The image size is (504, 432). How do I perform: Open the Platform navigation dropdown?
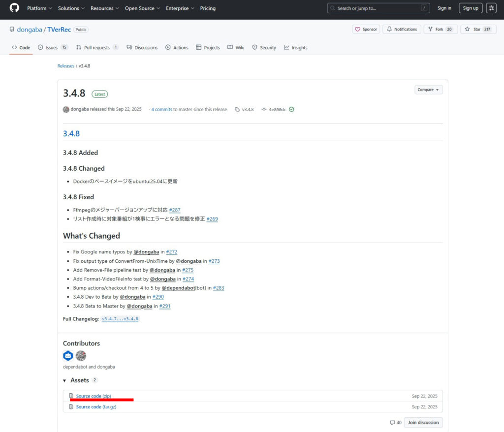point(39,8)
